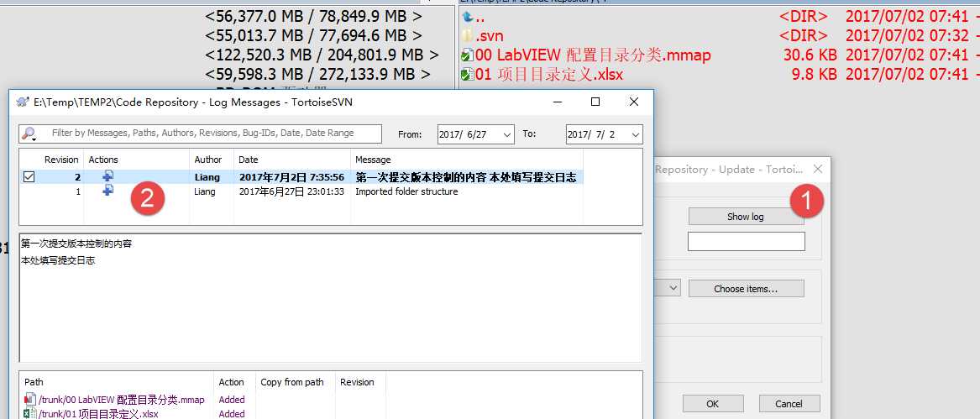Click the parent directory icon in the file manager
The image size is (980, 419).
point(468,18)
